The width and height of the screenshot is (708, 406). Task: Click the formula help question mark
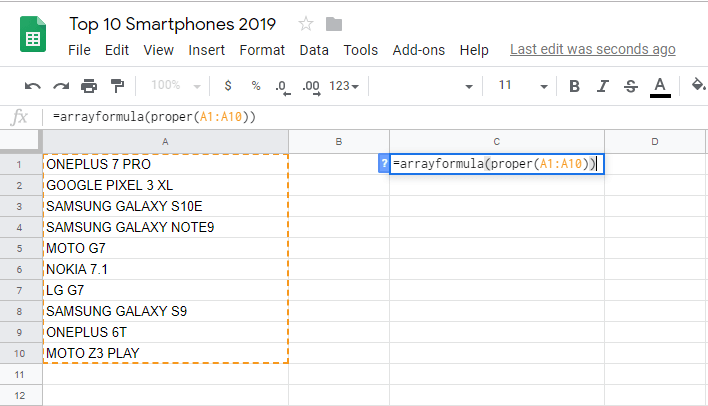tap(383, 163)
